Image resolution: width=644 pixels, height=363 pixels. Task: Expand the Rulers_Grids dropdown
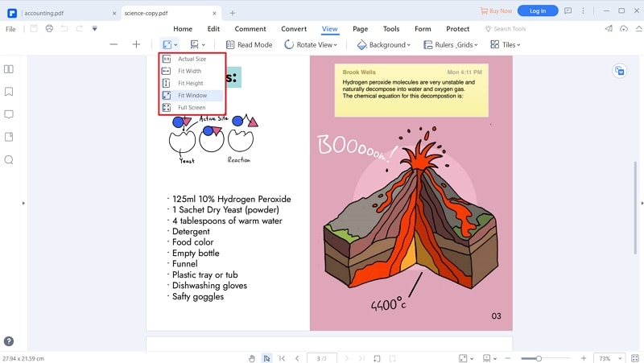(x=451, y=45)
